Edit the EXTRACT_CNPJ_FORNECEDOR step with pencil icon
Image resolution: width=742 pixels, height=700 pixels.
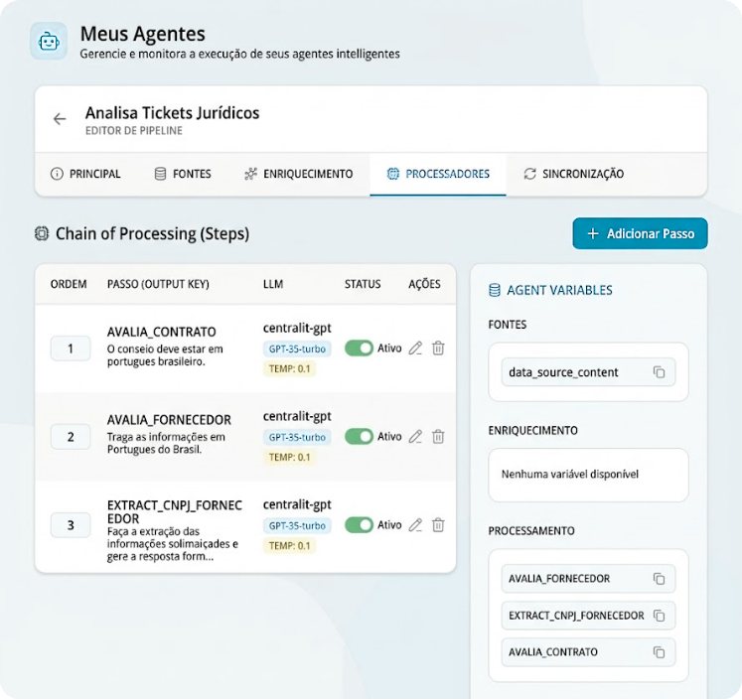click(x=415, y=525)
